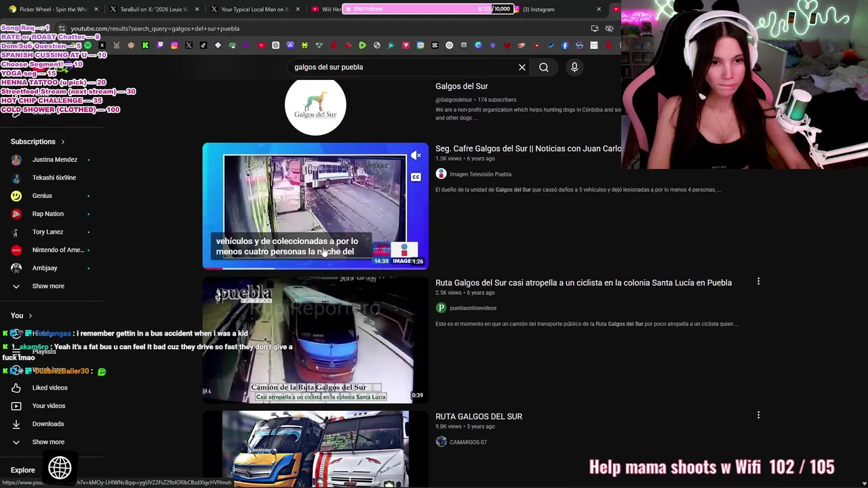The width and height of the screenshot is (868, 488).
Task: Click the green puebloonlinevideos channel avatar
Action: [x=441, y=308]
